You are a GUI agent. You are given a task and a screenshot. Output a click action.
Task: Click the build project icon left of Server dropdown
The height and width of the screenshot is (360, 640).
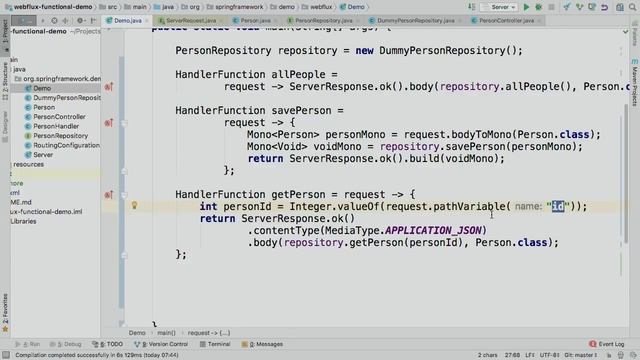[471, 7]
